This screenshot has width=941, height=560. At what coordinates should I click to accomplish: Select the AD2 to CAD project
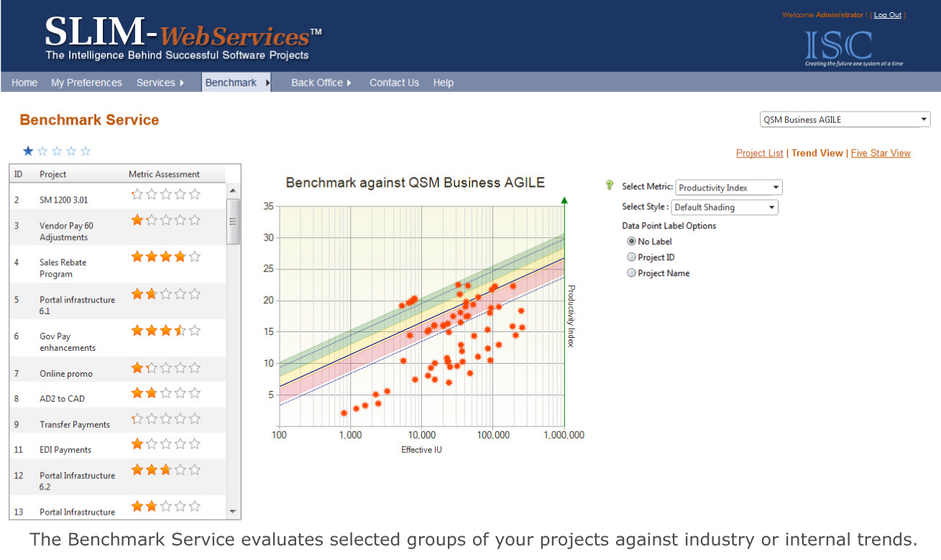[118, 395]
